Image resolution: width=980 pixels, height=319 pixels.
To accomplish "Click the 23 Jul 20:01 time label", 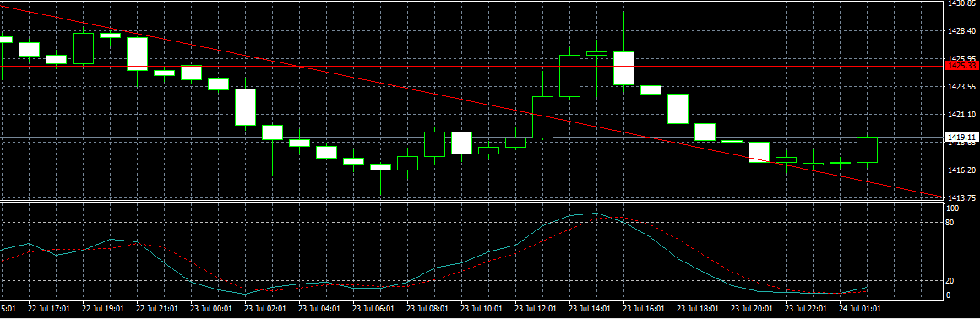I will pos(752,308).
